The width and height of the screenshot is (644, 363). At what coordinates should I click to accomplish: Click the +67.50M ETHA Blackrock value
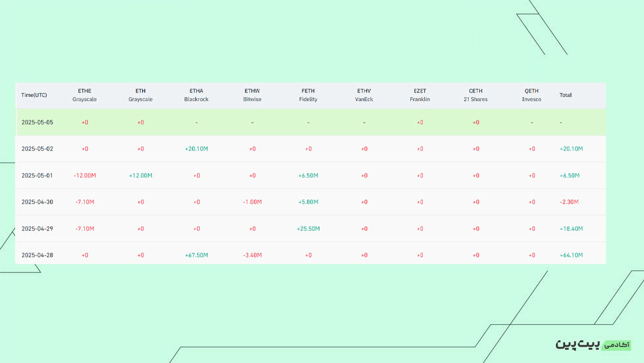[x=196, y=256]
